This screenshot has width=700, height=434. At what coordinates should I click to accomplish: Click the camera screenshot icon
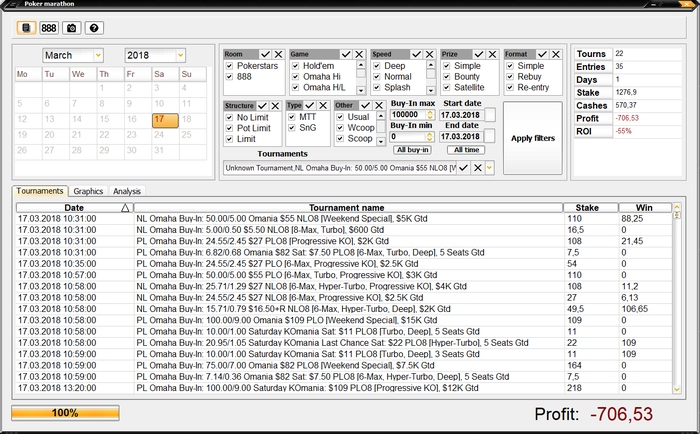[71, 28]
